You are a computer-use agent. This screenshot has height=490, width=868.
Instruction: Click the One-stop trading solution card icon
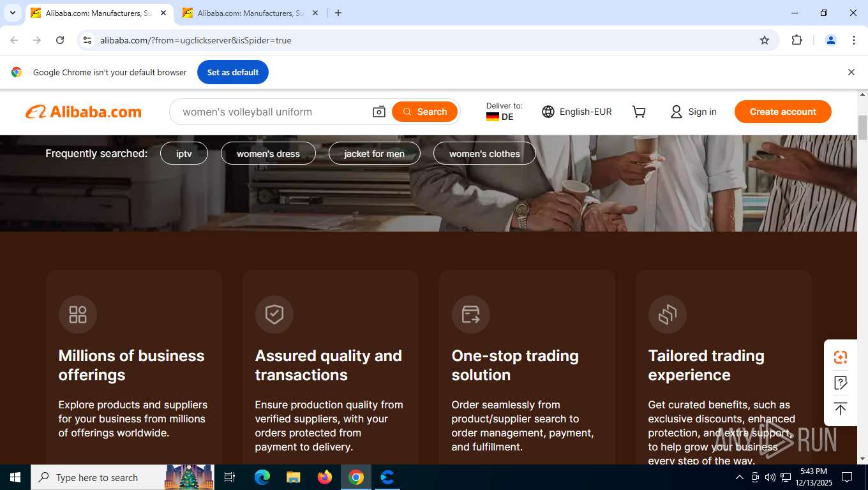click(x=471, y=315)
